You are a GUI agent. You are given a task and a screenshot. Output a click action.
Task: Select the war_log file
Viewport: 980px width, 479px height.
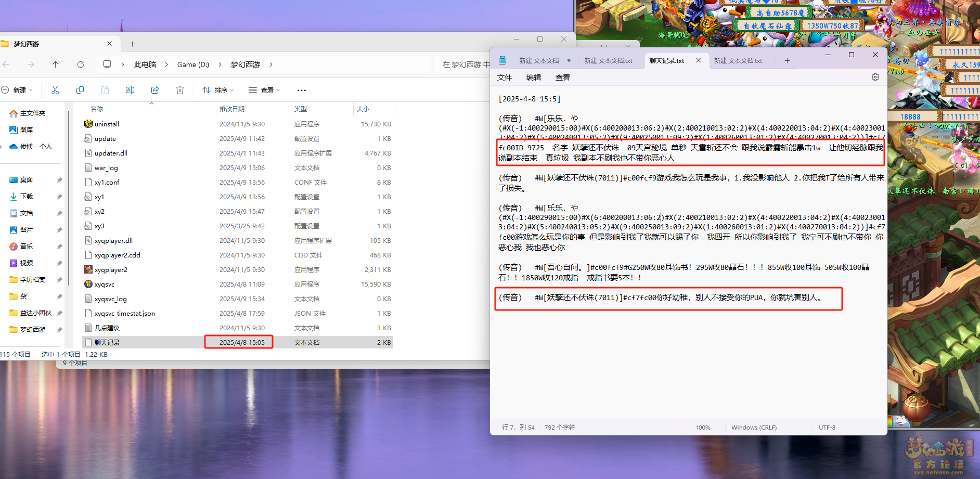click(106, 168)
